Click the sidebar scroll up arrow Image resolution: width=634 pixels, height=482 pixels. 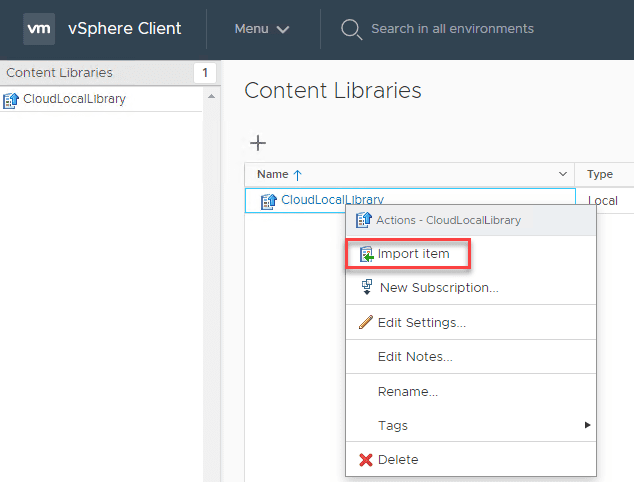211,97
